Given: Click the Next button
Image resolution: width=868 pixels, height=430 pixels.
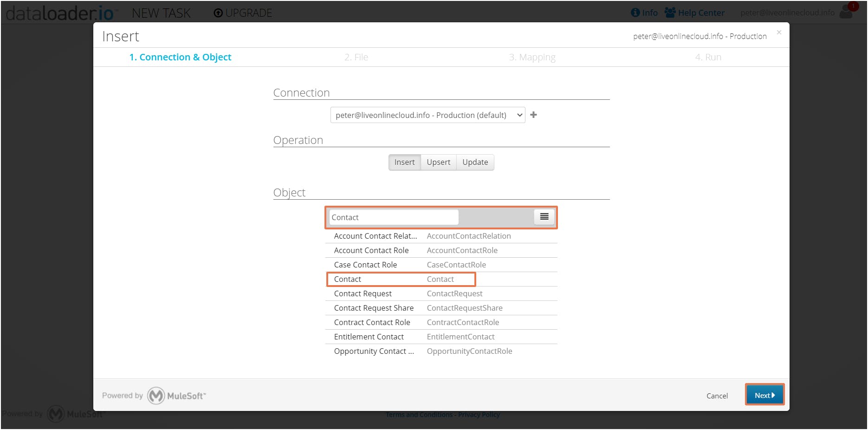Looking at the screenshot, I should point(764,395).
